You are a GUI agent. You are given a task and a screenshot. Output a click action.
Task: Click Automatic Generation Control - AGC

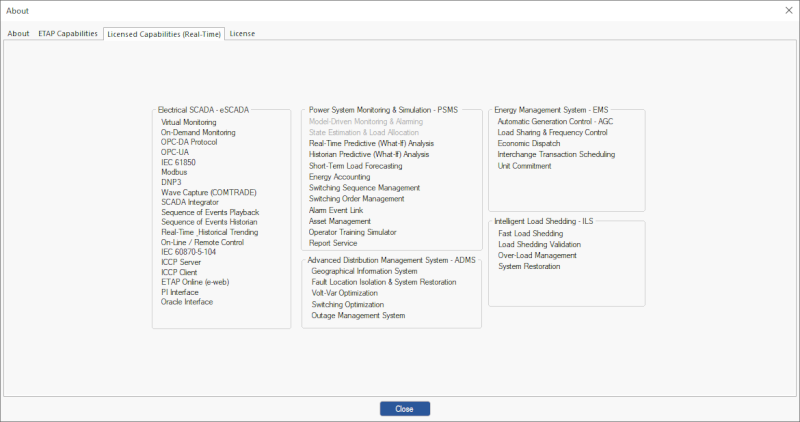(555, 121)
